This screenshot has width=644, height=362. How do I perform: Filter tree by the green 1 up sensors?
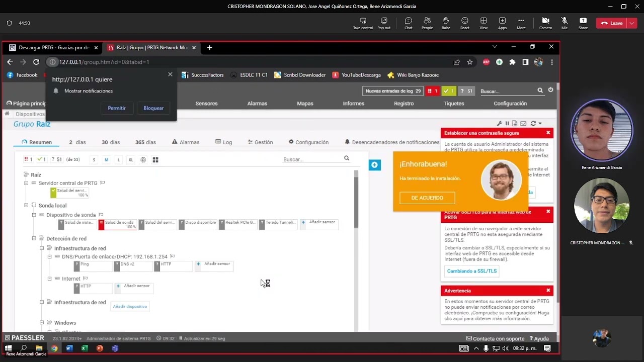click(x=42, y=159)
